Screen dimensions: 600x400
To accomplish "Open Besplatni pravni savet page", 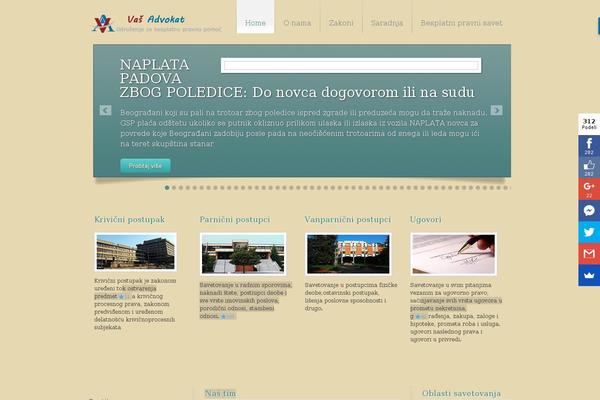I will point(461,23).
